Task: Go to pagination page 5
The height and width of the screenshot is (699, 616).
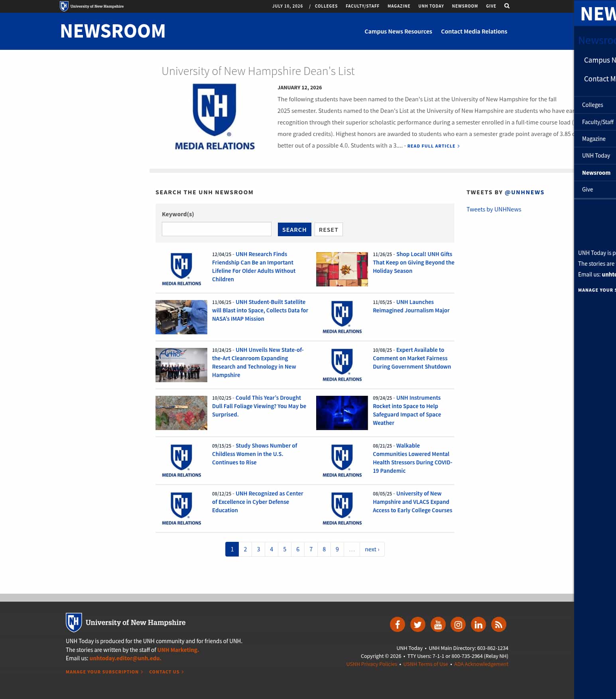Action: pos(285,549)
